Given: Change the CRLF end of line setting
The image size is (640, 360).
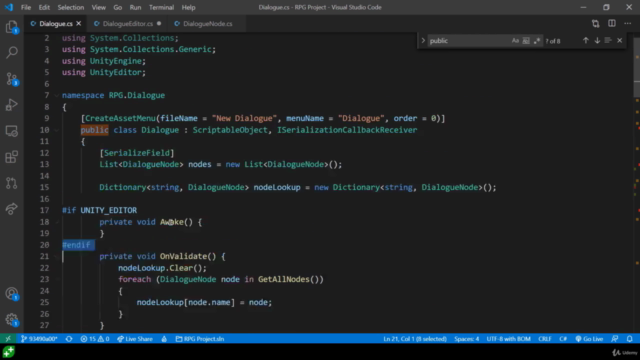Looking at the screenshot, I should coord(544,339).
